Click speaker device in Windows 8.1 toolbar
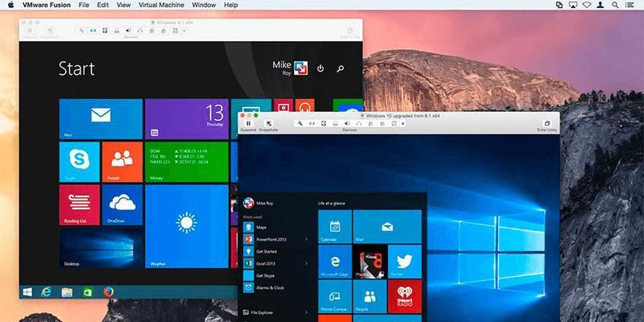Image resolution: width=644 pixels, height=322 pixels. [x=128, y=31]
